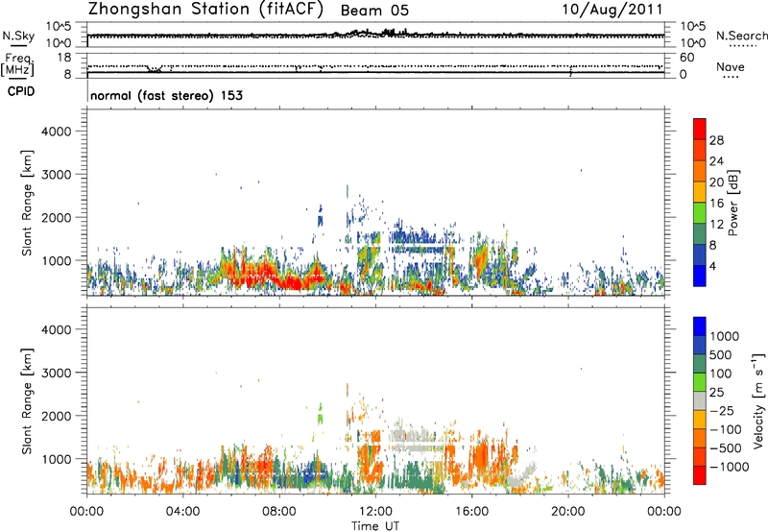Select the Time UT axis label
768x532 pixels.
click(375, 526)
